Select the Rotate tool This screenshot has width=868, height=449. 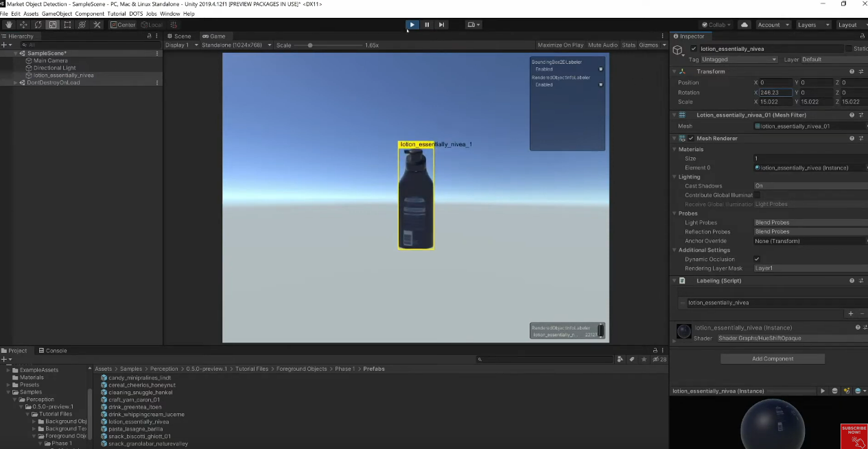38,25
